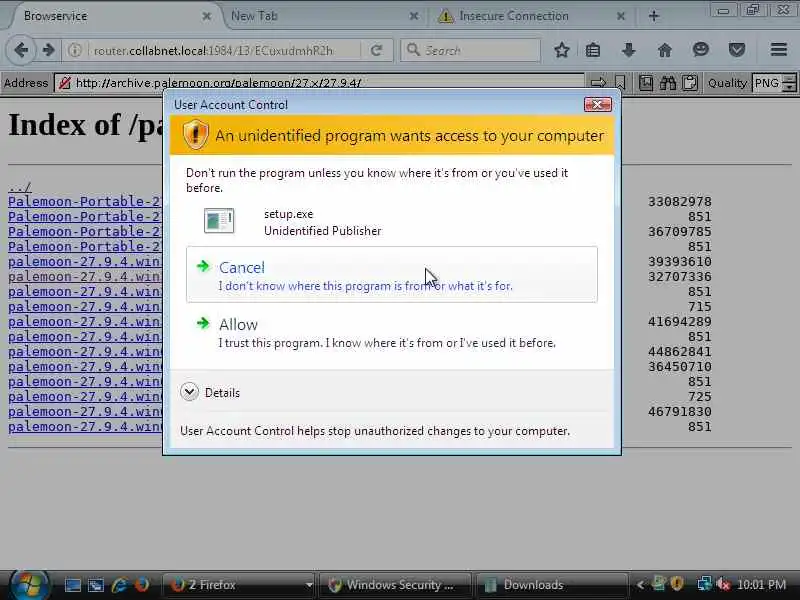
Task: Choose Allow in User Account Control
Action: pos(392,332)
